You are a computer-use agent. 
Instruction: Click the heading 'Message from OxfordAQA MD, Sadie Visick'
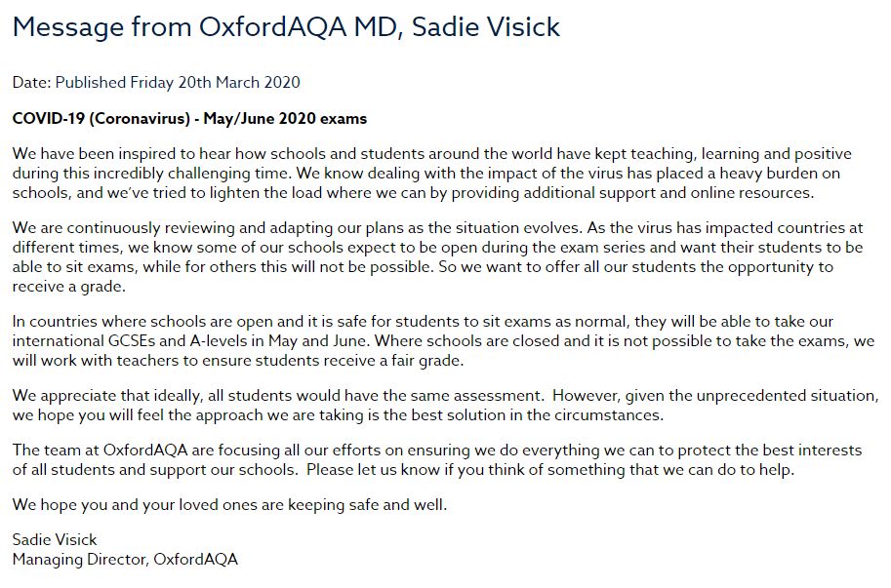coord(286,27)
